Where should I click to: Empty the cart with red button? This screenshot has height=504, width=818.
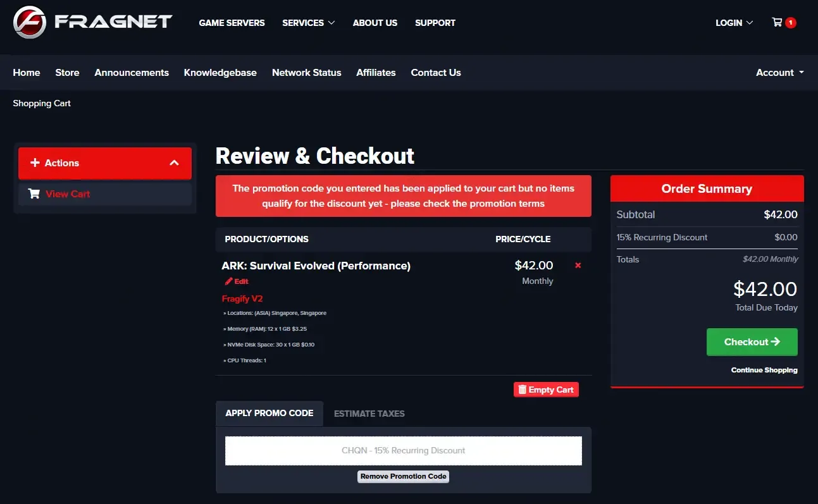point(546,390)
